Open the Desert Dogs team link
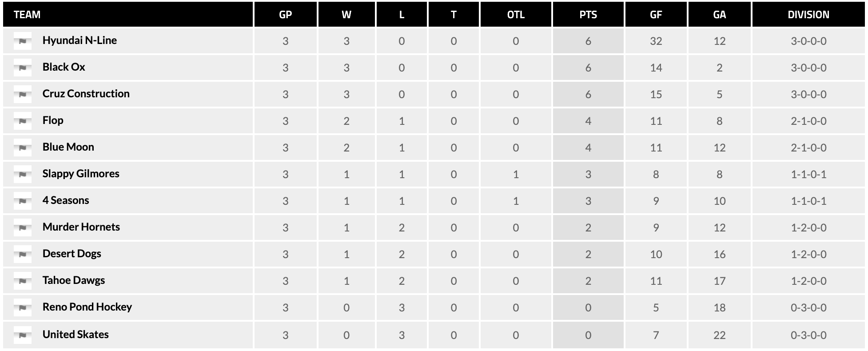 click(x=72, y=254)
